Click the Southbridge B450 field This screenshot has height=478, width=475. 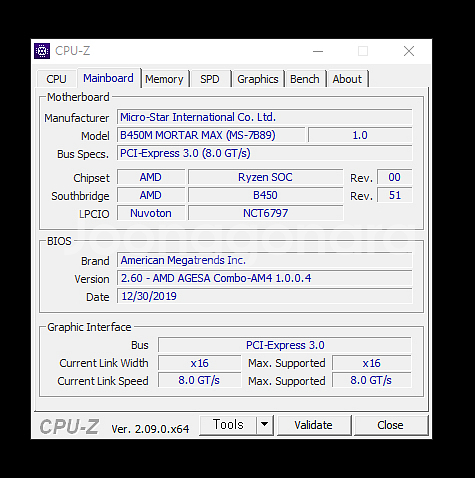(265, 195)
